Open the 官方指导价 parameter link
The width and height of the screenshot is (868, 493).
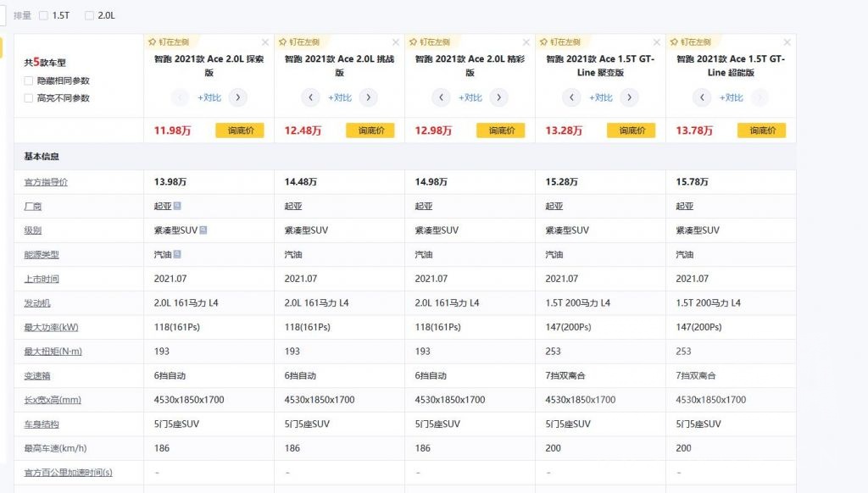click(47, 182)
